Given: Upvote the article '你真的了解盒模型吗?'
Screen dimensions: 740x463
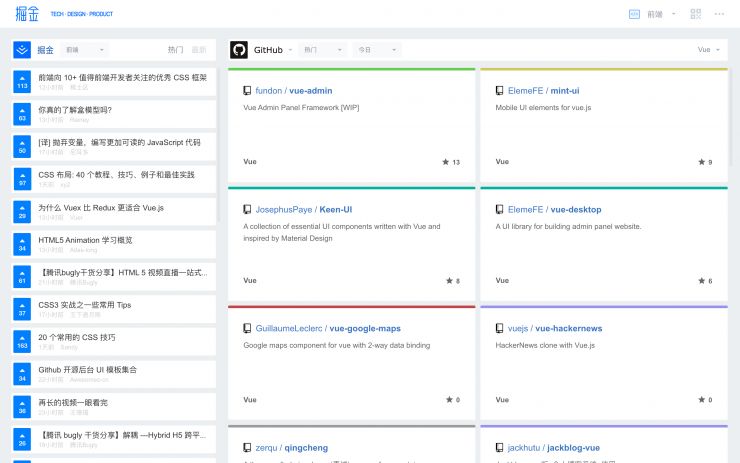Looking at the screenshot, I should coord(22,115).
